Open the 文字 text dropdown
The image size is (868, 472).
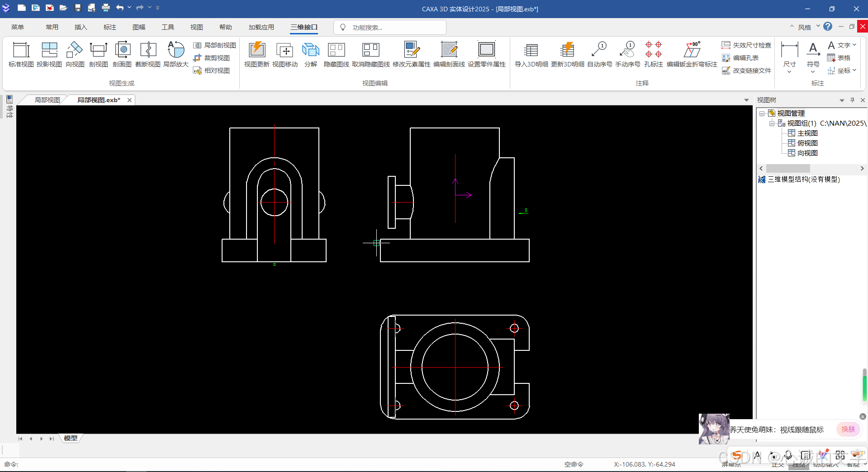click(854, 45)
